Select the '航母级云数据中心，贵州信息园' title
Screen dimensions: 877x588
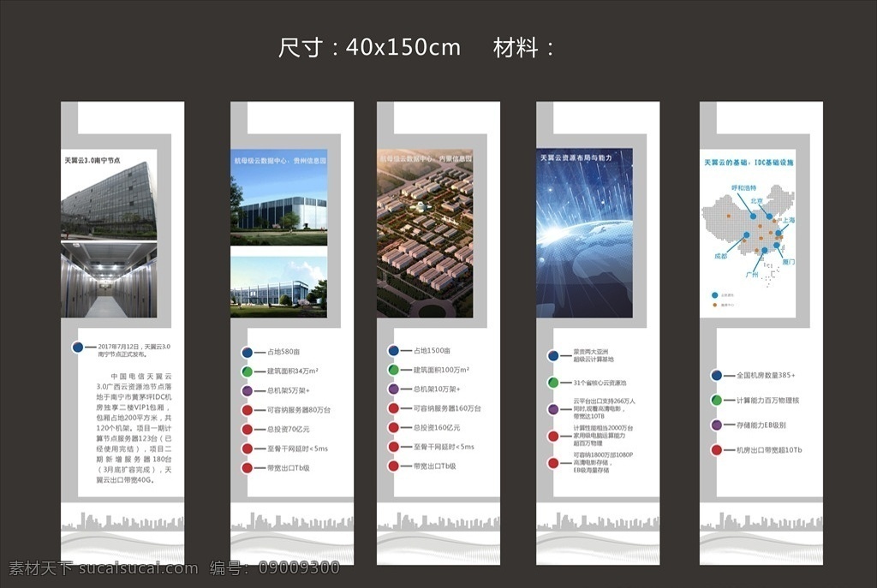coord(280,160)
